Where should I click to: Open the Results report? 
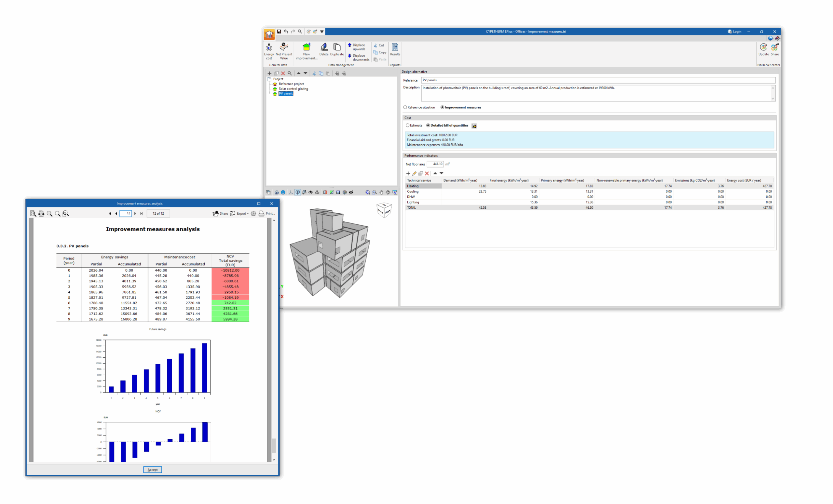tap(395, 49)
